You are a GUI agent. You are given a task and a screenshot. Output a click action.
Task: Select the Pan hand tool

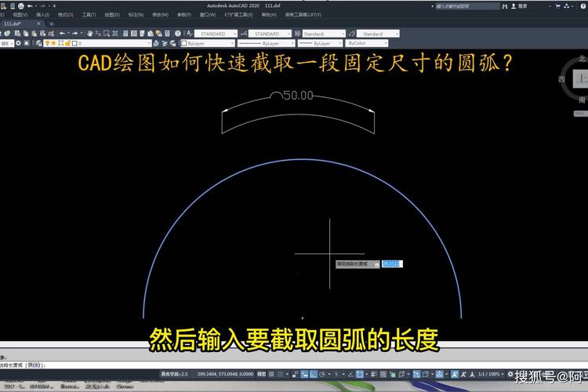point(89,34)
